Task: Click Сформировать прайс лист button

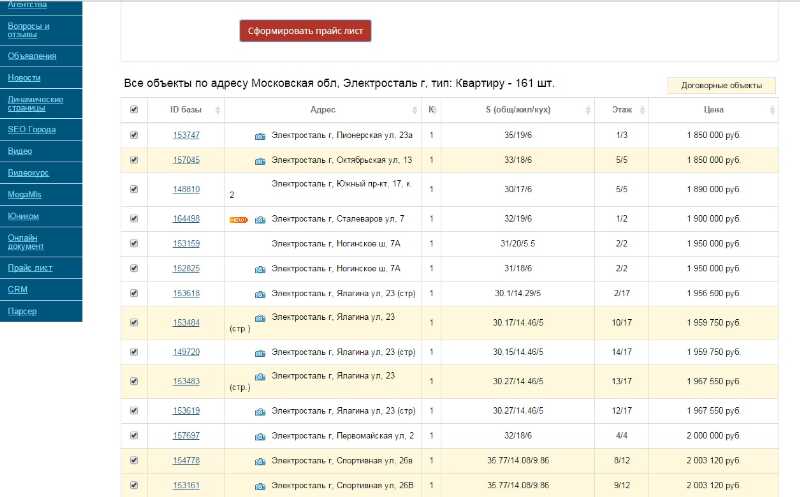Action: (x=305, y=31)
